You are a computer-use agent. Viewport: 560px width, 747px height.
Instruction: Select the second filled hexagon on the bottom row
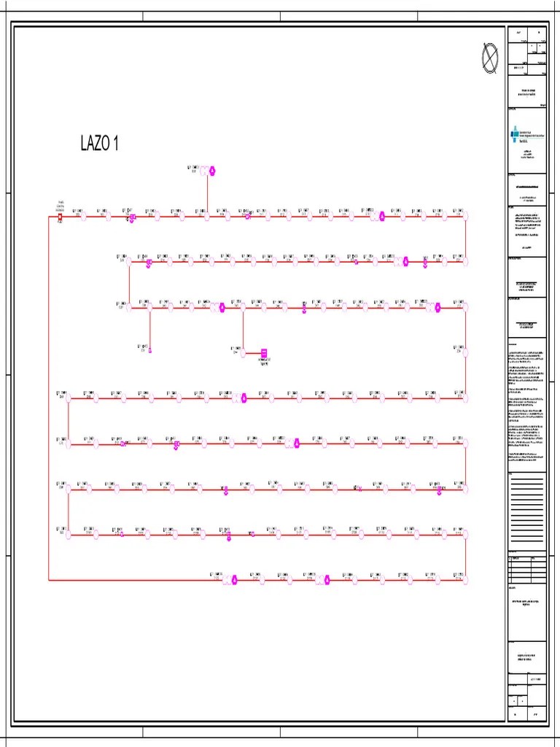click(327, 580)
